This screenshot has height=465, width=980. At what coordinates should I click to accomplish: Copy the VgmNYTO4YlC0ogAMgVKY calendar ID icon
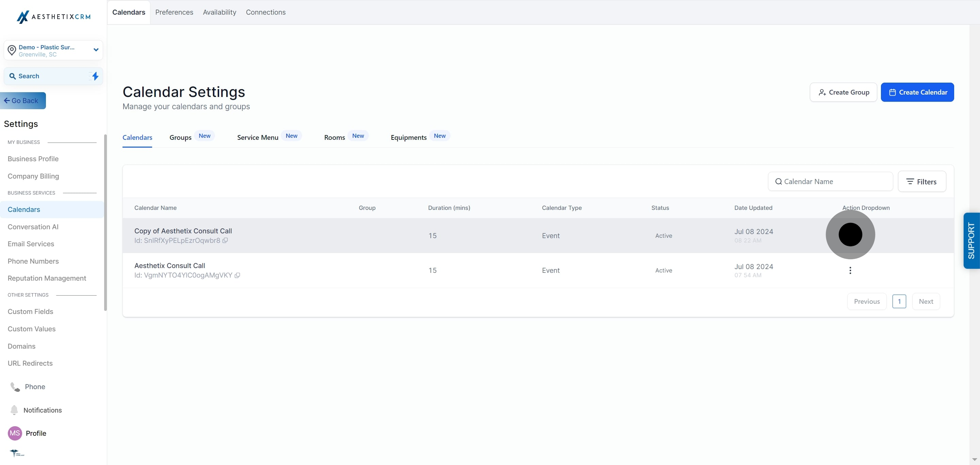point(237,275)
